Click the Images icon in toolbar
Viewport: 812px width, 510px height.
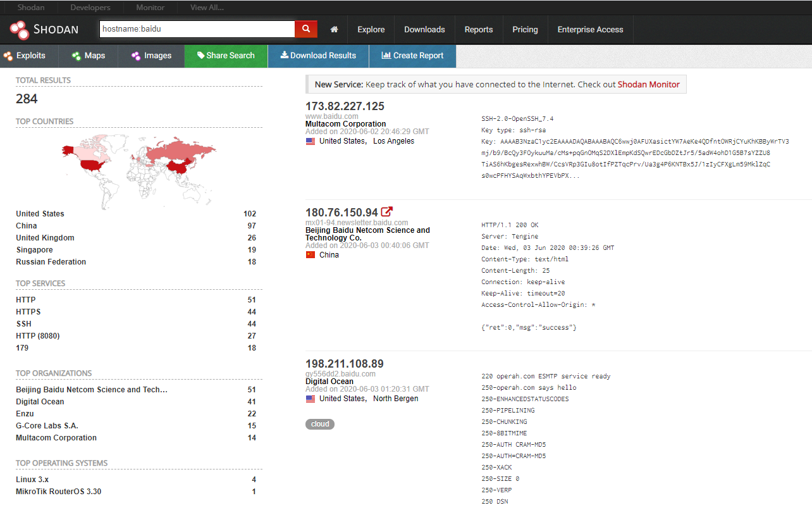[136, 56]
